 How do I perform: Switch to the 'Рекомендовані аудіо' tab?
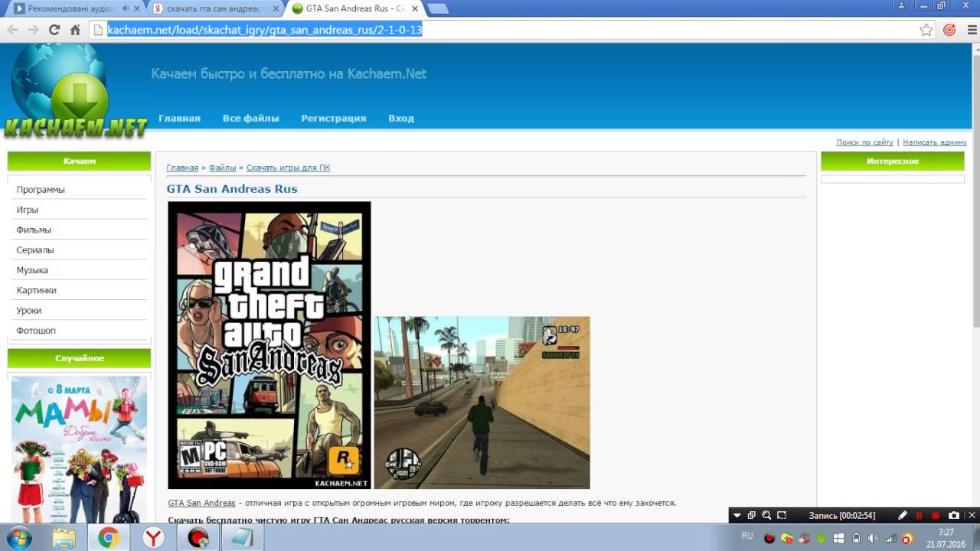pyautogui.click(x=73, y=8)
